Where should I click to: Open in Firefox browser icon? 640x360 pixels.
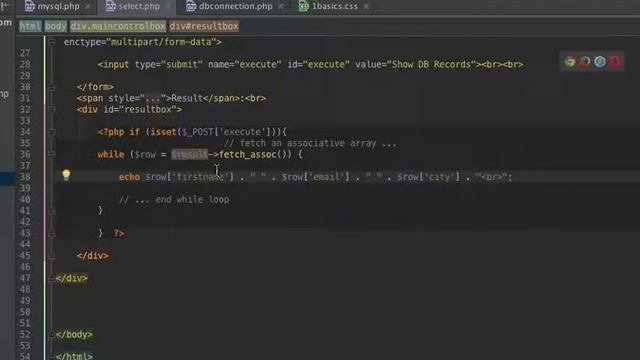(585, 62)
